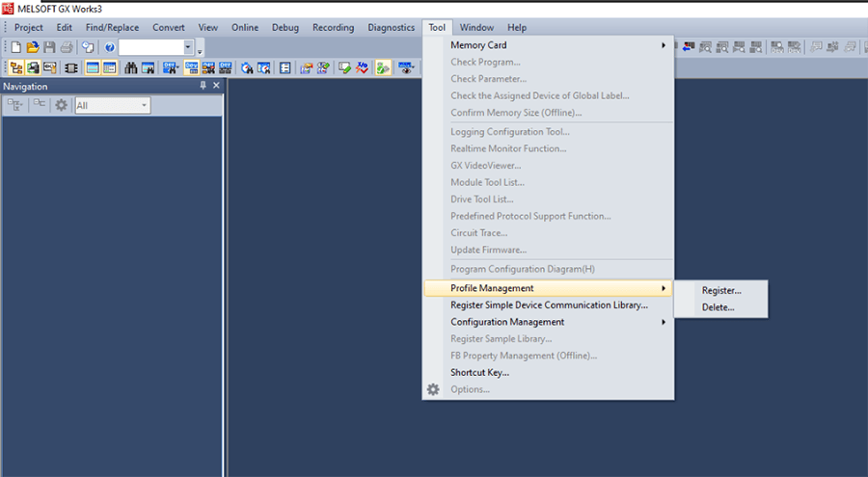Close the Navigation panel with its X
This screenshot has width=868, height=477.
click(216, 86)
